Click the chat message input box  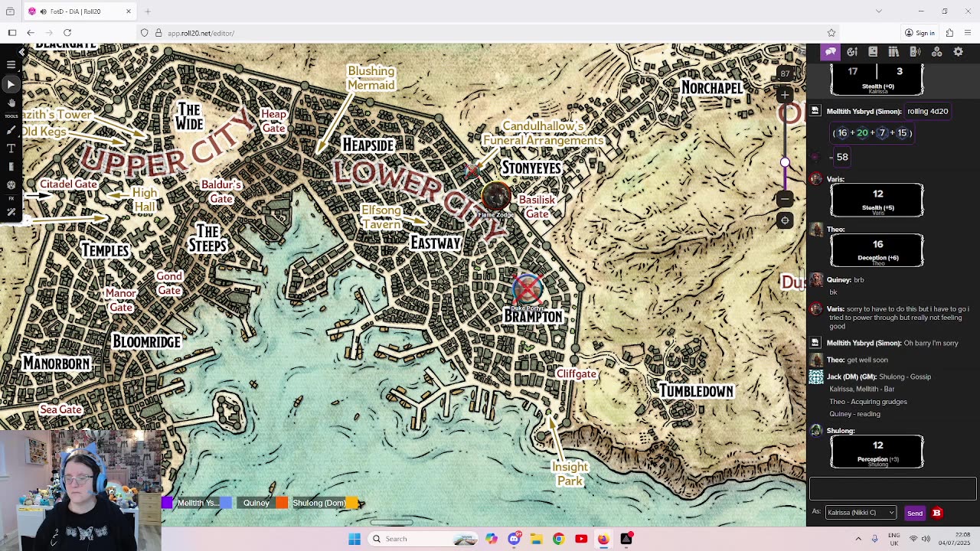pyautogui.click(x=893, y=488)
